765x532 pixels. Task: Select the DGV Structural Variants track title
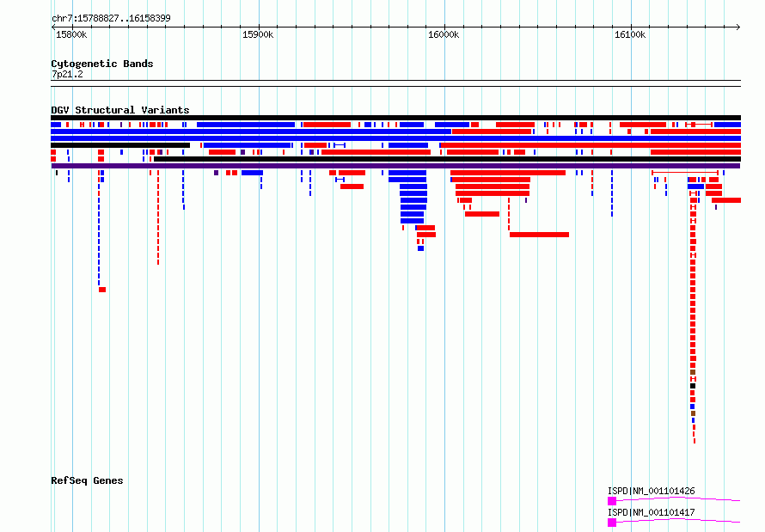coord(120,110)
